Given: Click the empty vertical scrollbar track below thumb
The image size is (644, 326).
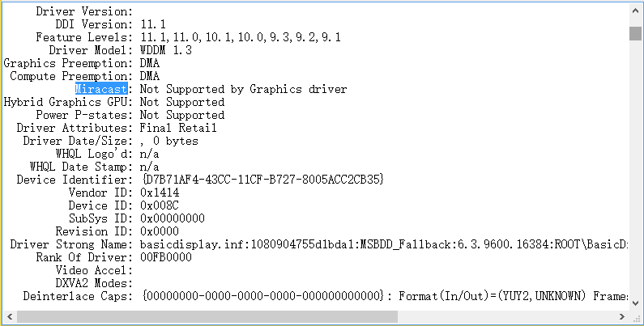Looking at the screenshot, I should (635, 168).
